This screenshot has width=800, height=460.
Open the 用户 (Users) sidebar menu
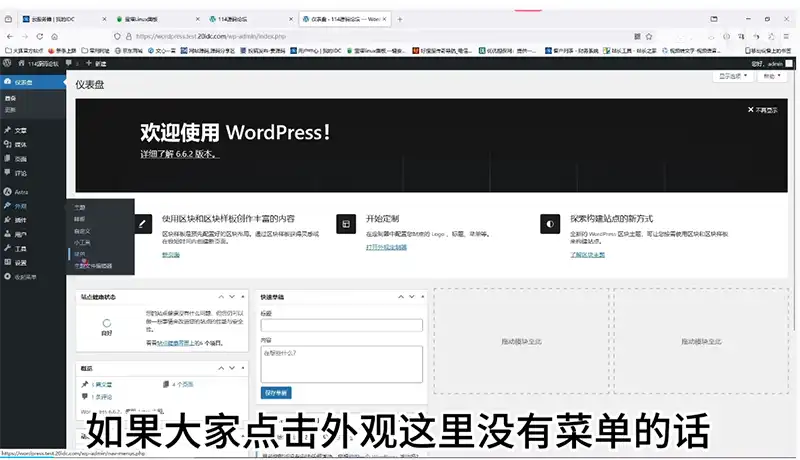(x=21, y=234)
